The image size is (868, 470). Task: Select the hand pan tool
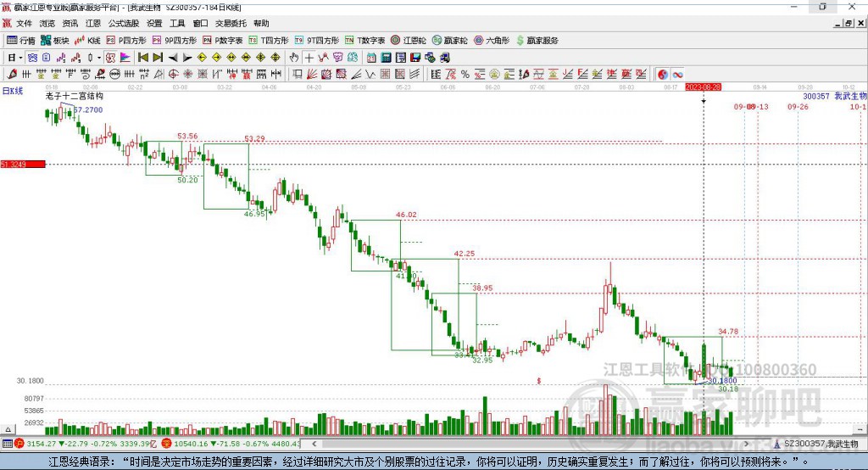tap(294, 58)
